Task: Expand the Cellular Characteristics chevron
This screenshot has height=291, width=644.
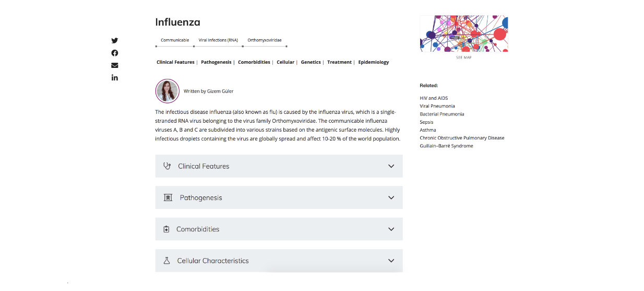Action: click(391, 261)
